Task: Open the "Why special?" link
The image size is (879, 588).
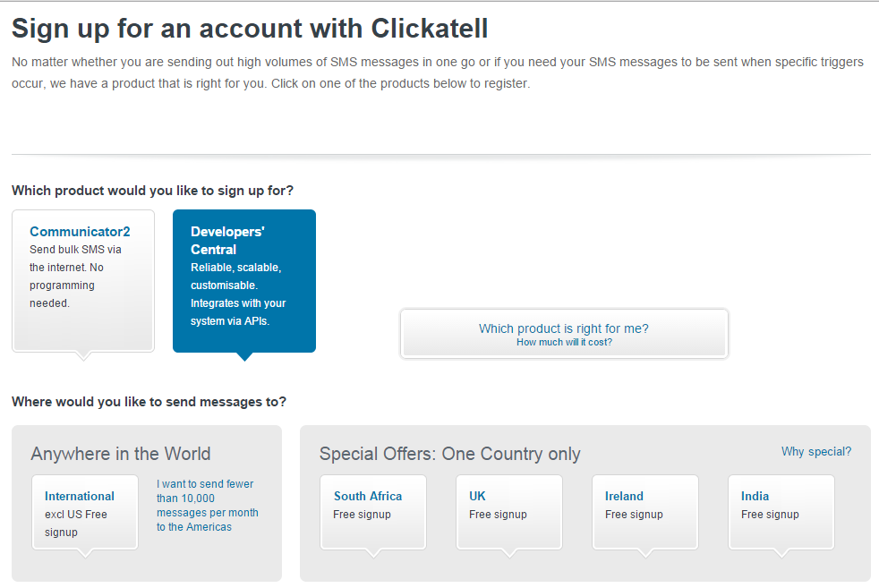Action: coord(816,452)
